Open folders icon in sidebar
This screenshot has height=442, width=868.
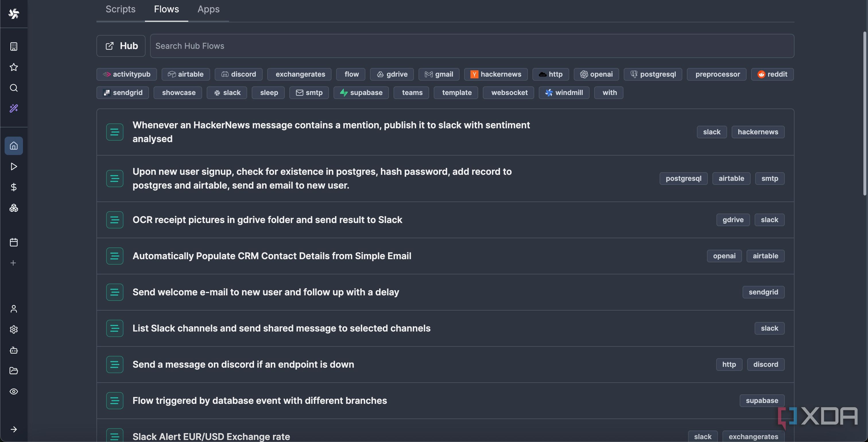coord(14,371)
